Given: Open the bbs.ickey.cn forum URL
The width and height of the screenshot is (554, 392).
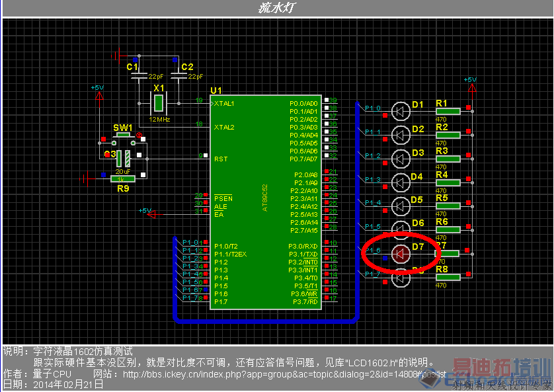Looking at the screenshot, I should (284, 374).
